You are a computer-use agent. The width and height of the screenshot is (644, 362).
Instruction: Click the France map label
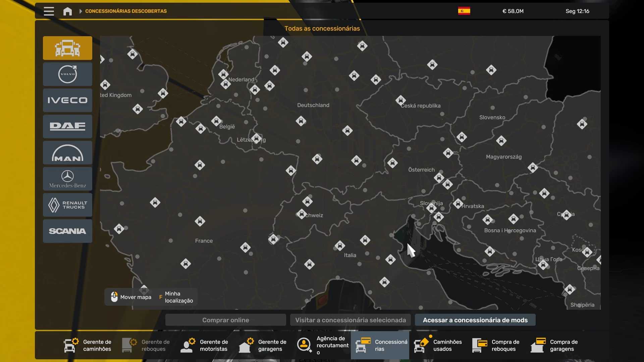point(204,241)
